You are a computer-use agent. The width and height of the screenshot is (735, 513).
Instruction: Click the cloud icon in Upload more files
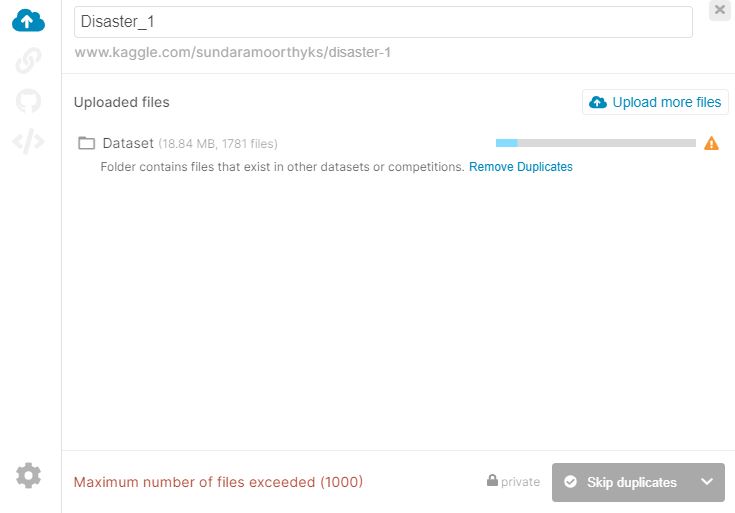click(598, 102)
